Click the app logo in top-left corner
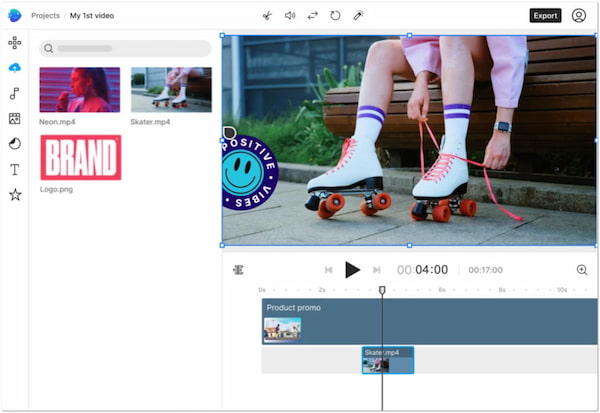 (x=15, y=16)
